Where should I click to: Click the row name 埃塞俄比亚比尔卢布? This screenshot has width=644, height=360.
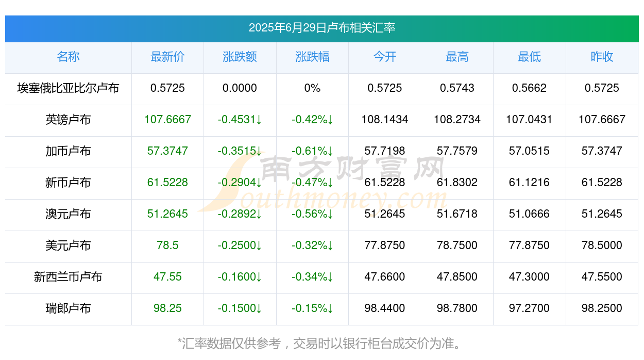(x=68, y=88)
